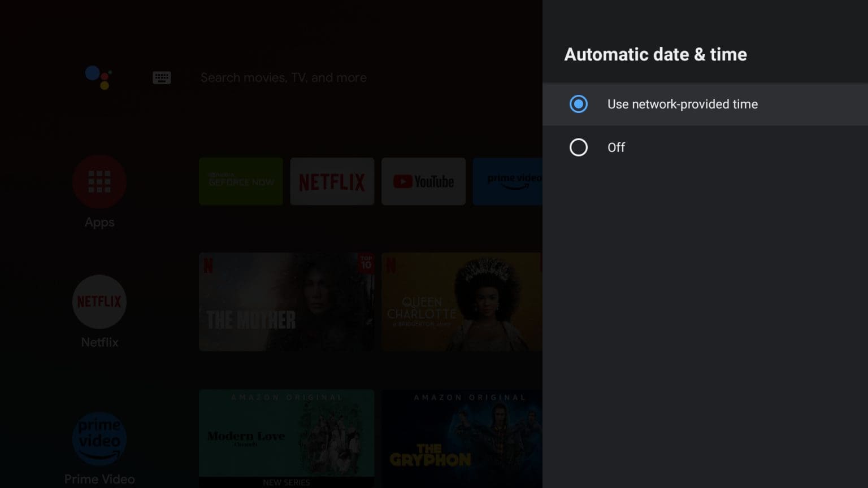Launch the GeForce Now app tile
The image size is (868, 488).
(x=241, y=181)
